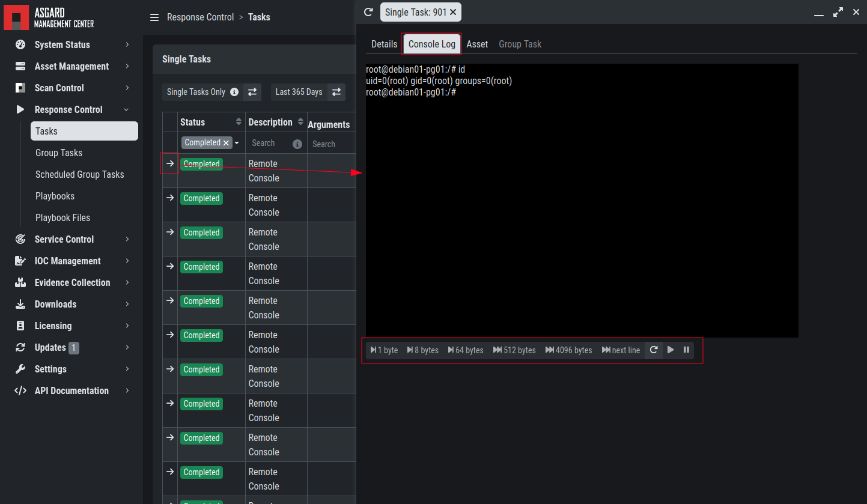867x504 pixels.
Task: Step console log by 64 bytes
Action: [x=466, y=350]
